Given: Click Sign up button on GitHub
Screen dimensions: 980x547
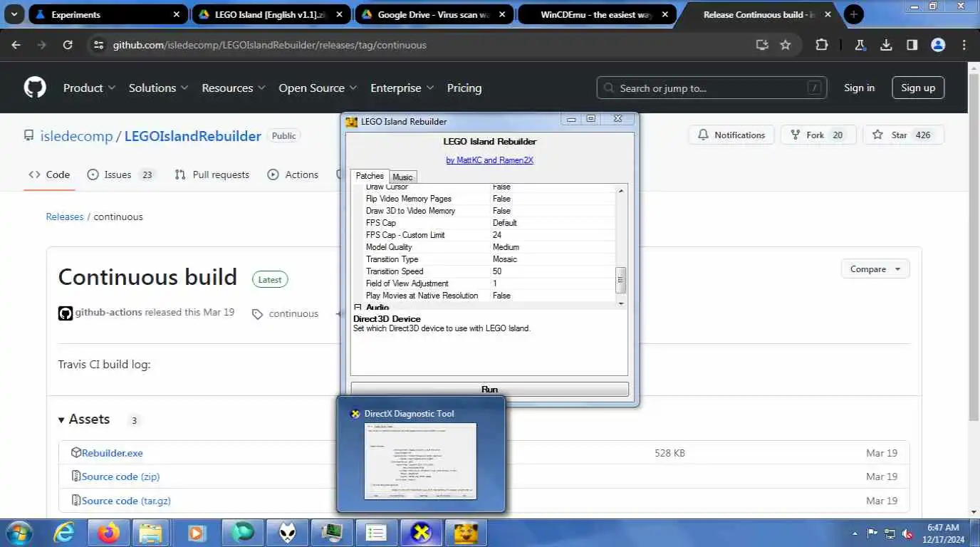Looking at the screenshot, I should pos(918,88).
